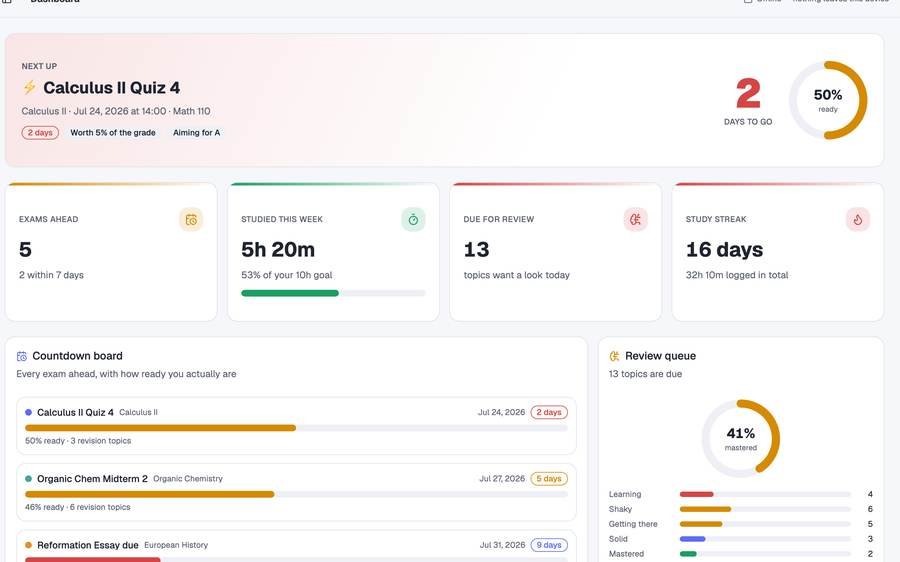Click the Every exam ahead subtitle text
Screen dimensions: 900x562
click(126, 374)
